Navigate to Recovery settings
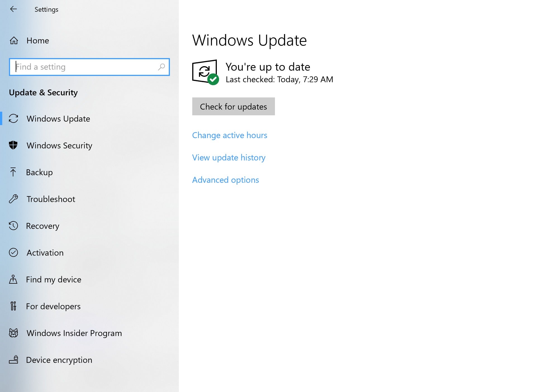 click(x=42, y=226)
